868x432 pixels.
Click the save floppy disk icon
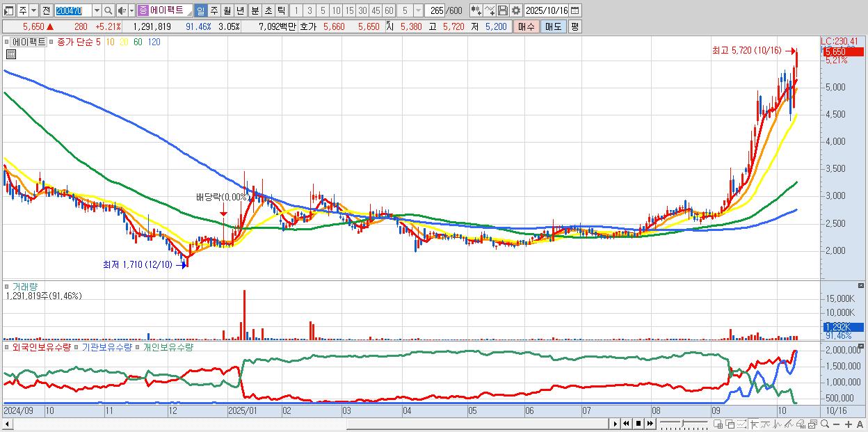point(503,10)
